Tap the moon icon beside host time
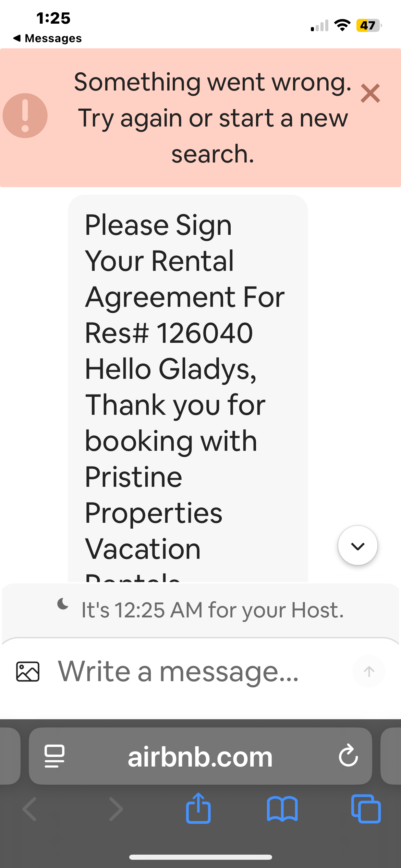 (x=63, y=604)
